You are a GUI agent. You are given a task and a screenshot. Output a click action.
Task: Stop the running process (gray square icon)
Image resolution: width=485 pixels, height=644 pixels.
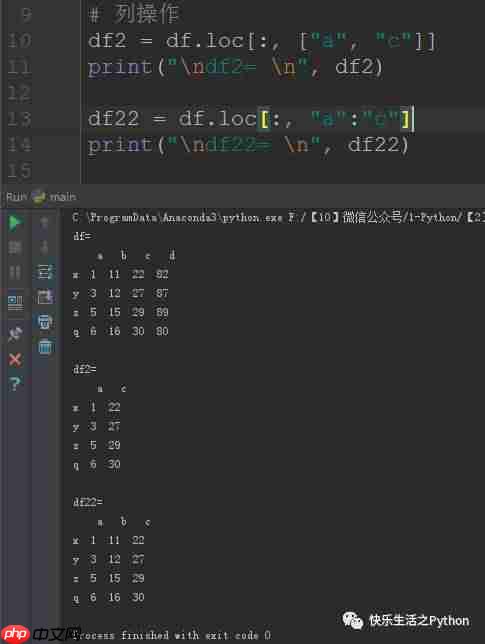click(15, 248)
